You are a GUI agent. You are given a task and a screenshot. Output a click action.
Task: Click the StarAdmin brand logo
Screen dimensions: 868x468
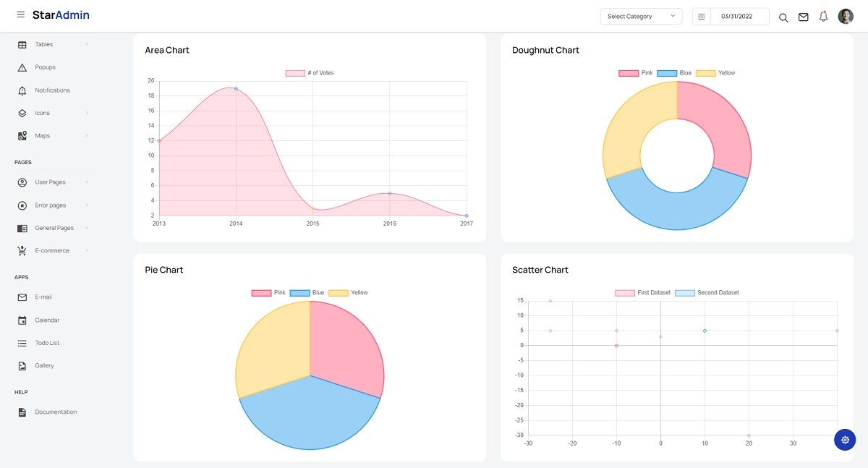pos(61,15)
